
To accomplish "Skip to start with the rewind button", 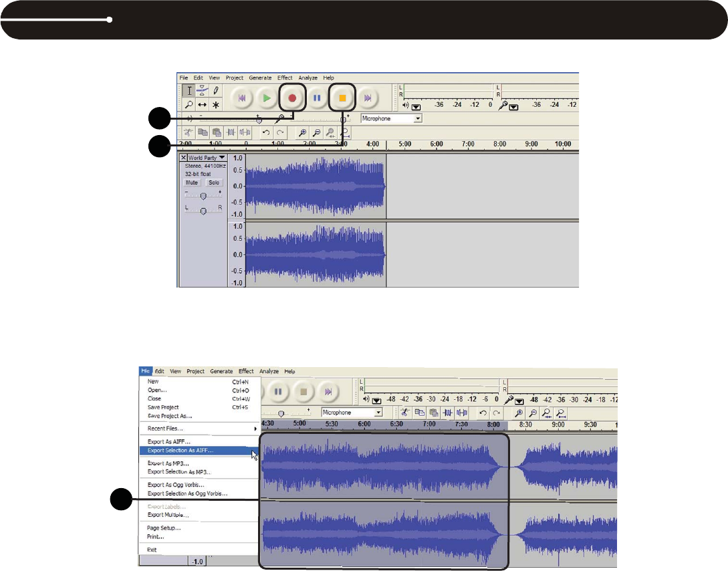I will pyautogui.click(x=241, y=98).
